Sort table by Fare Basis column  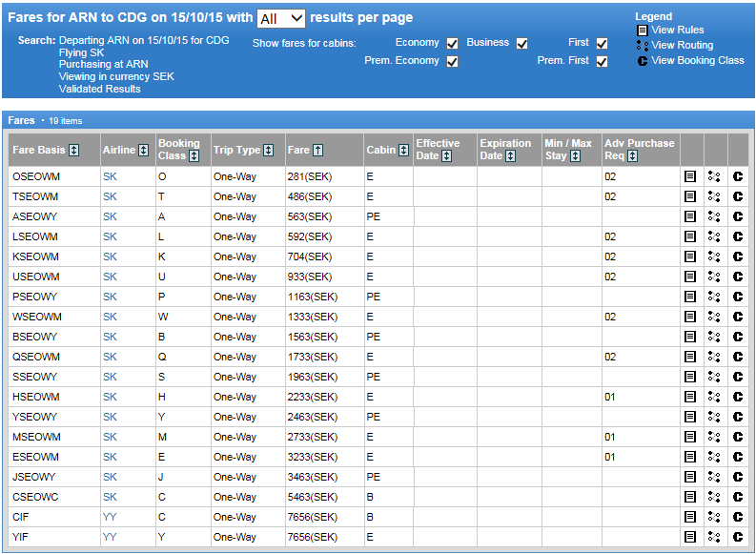73,150
